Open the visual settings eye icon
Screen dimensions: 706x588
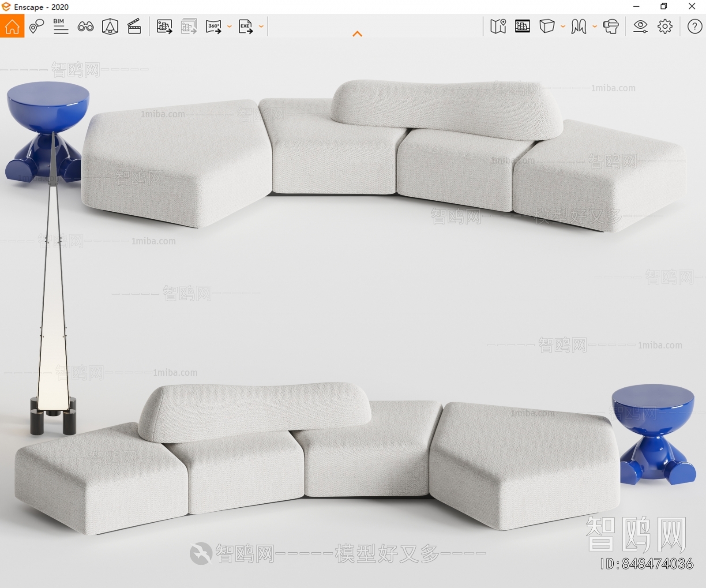click(x=640, y=26)
